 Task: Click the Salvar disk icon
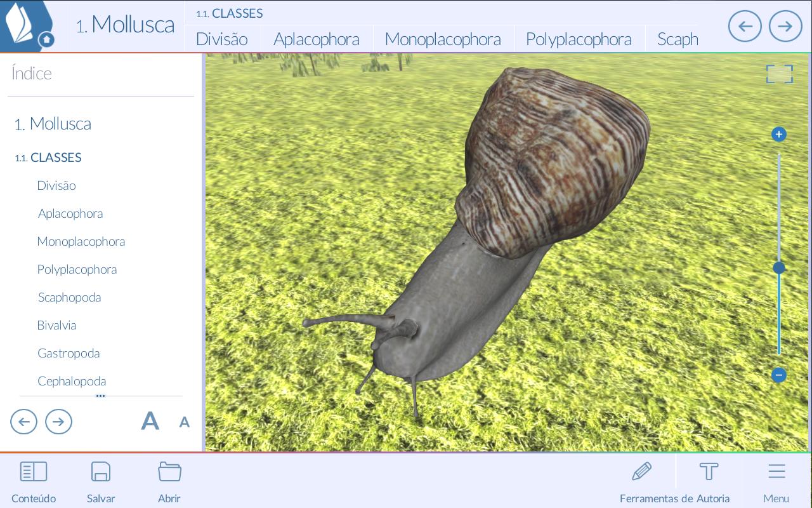click(x=101, y=471)
